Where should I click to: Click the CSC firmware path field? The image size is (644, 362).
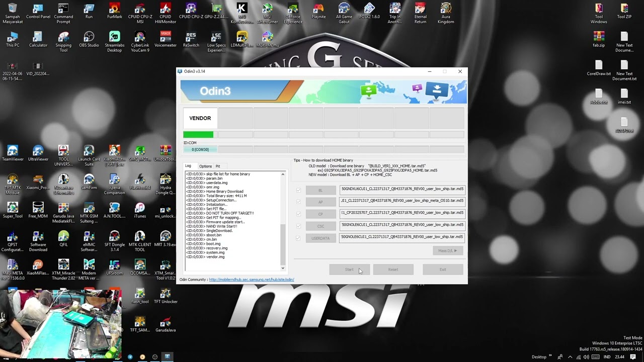point(402,225)
